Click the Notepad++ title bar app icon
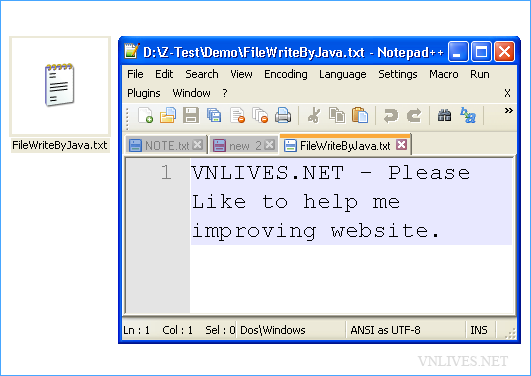 click(131, 51)
